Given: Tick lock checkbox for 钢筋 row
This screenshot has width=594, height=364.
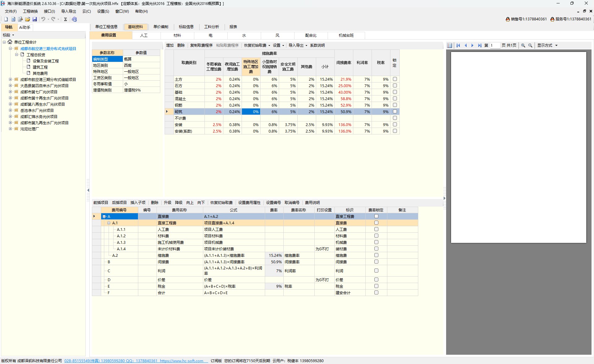Looking at the screenshot, I should [x=395, y=105].
